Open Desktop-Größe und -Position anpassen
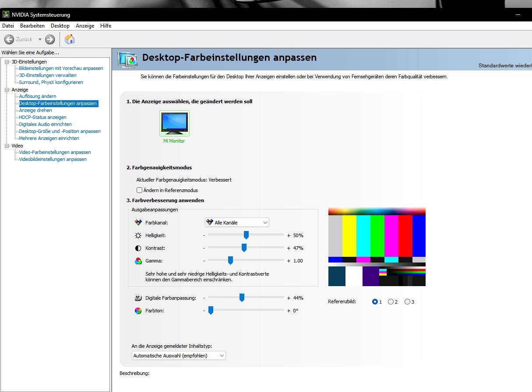 click(x=60, y=131)
